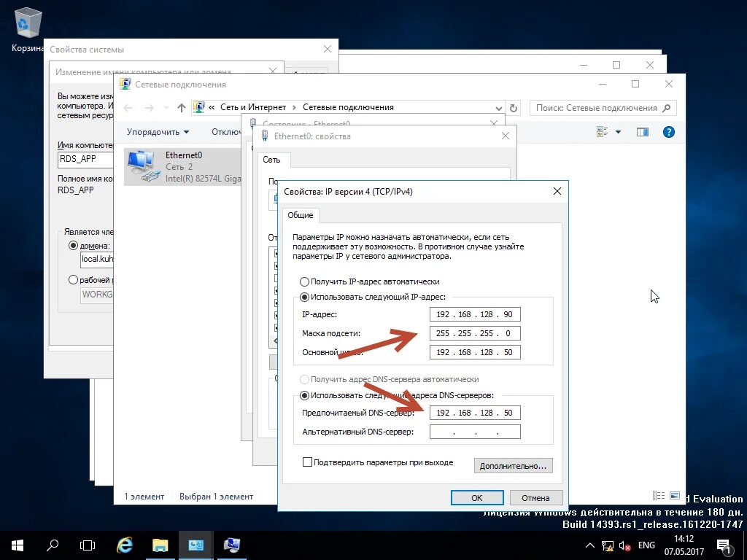Go up one level in Network Connections
The width and height of the screenshot is (747, 560).
click(181, 108)
